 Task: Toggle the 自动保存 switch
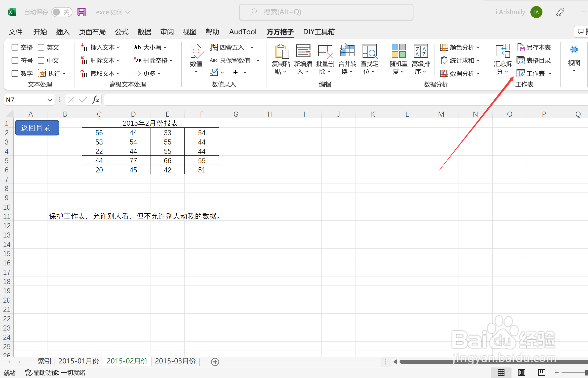coord(62,12)
